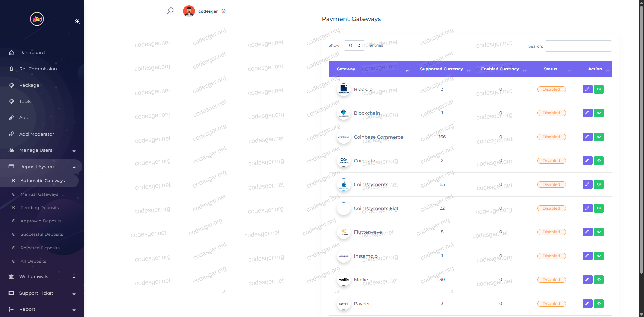The height and width of the screenshot is (317, 644).
Task: Click the exit fullscreen compress icon
Action: pos(101,174)
